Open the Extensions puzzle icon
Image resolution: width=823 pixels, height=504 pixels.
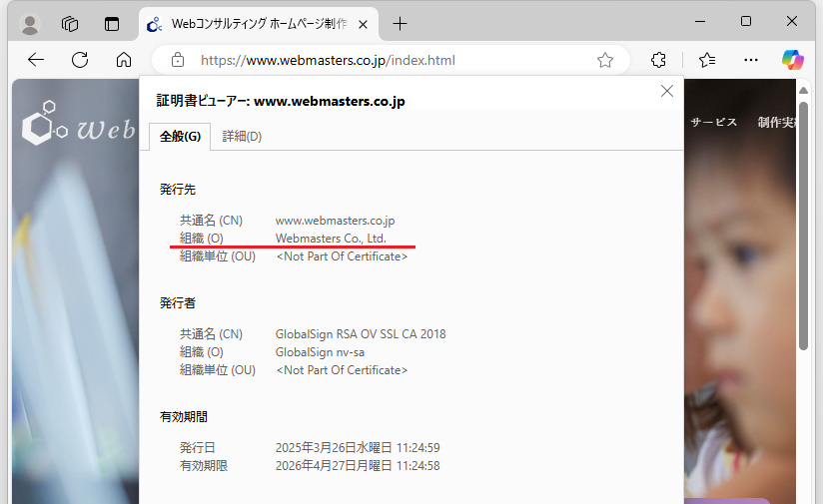coord(659,60)
